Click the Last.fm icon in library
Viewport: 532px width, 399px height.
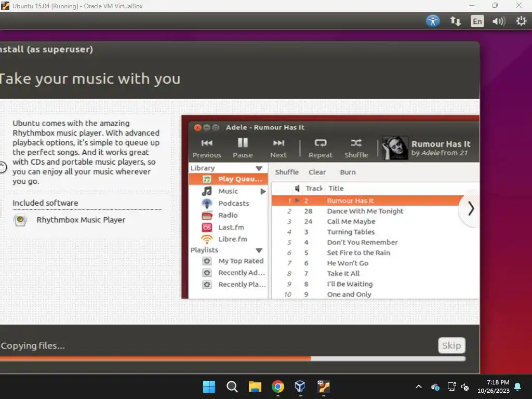pos(207,228)
